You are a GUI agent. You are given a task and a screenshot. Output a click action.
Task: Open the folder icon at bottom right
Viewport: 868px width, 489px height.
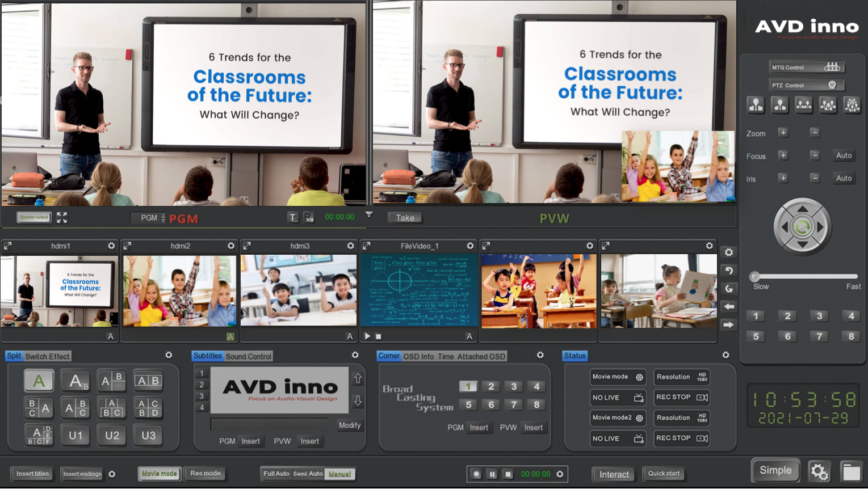click(x=851, y=472)
